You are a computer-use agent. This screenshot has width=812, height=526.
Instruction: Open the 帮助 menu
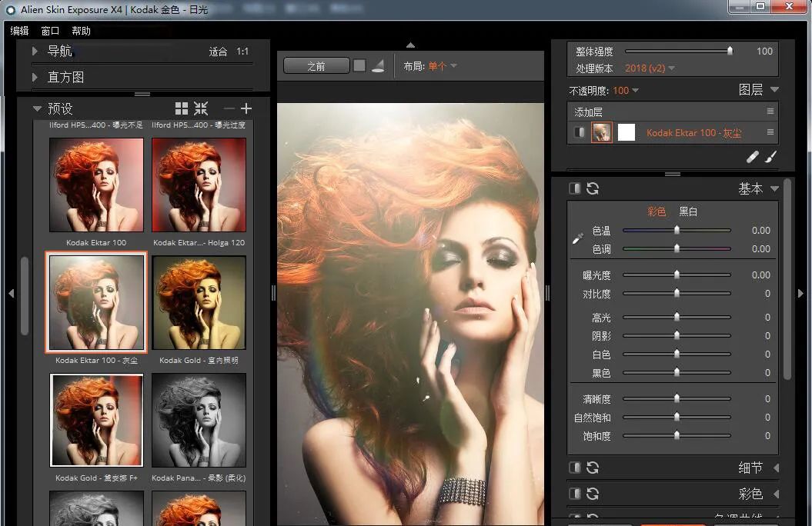click(82, 31)
